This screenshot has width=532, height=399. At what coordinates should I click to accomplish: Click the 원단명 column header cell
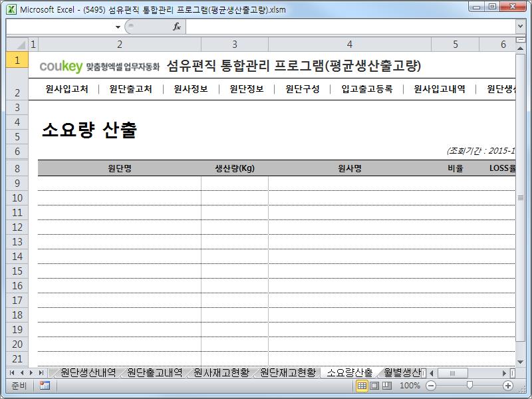point(120,168)
